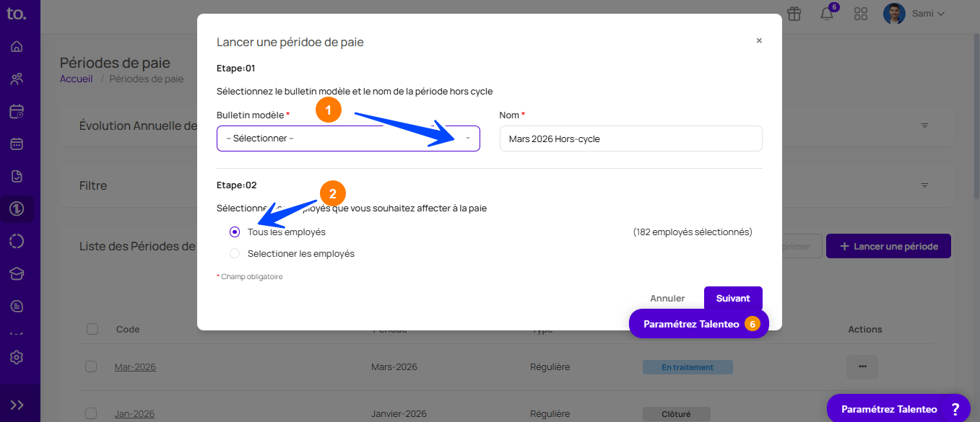Click 'Annuler' to cancel the dialog
Viewport: 980px width, 422px height.
667,299
